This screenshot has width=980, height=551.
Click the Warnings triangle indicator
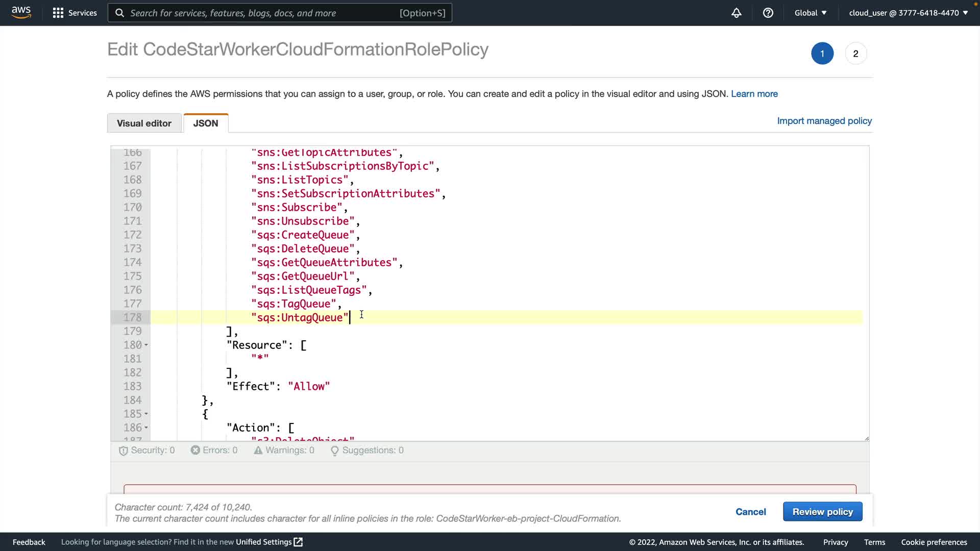258,450
